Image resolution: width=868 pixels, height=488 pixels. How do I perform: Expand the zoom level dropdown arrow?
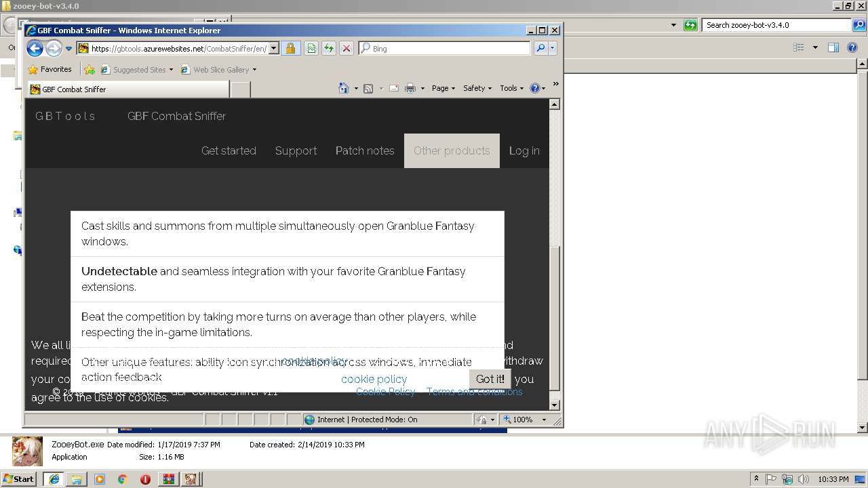pyautogui.click(x=544, y=420)
